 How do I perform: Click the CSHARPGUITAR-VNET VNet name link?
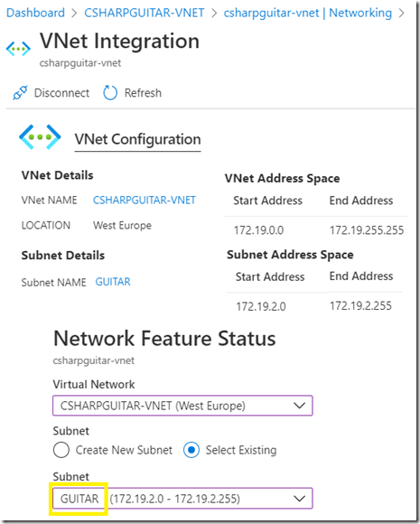144,200
